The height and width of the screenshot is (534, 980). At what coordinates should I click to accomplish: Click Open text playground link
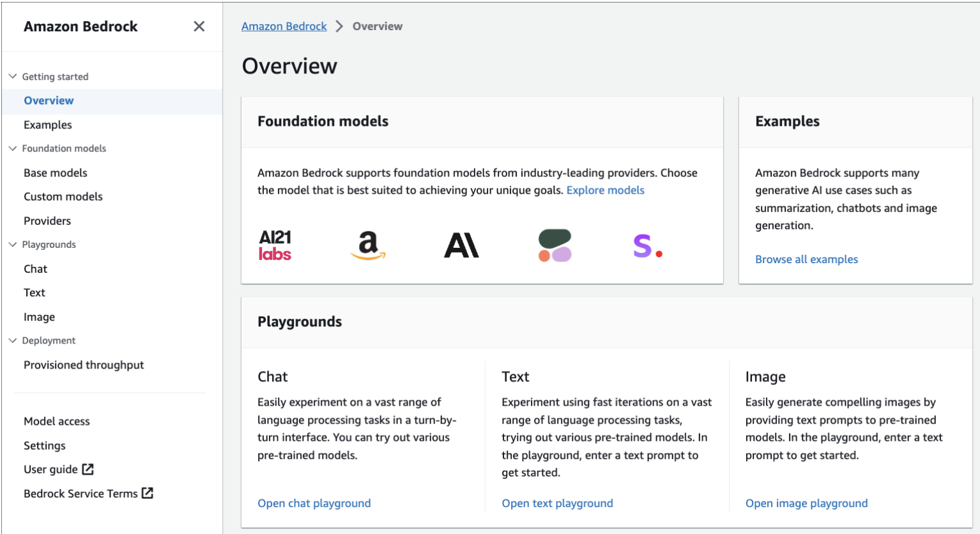(558, 503)
